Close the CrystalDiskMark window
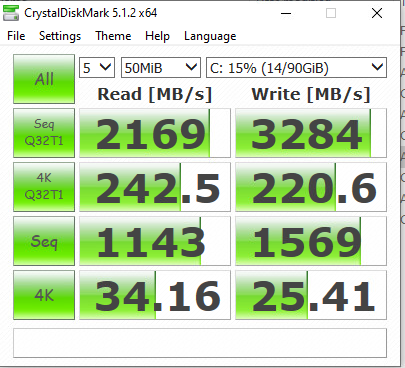 tap(377, 13)
